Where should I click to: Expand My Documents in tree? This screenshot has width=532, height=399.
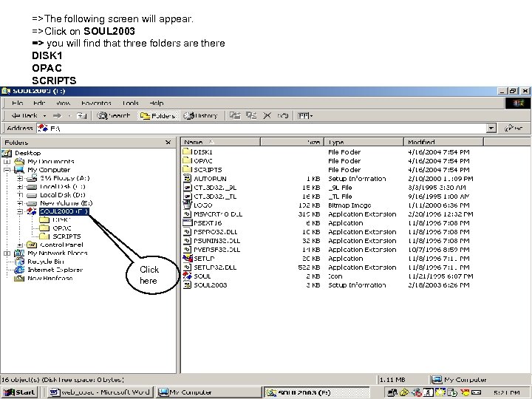pos(7,162)
